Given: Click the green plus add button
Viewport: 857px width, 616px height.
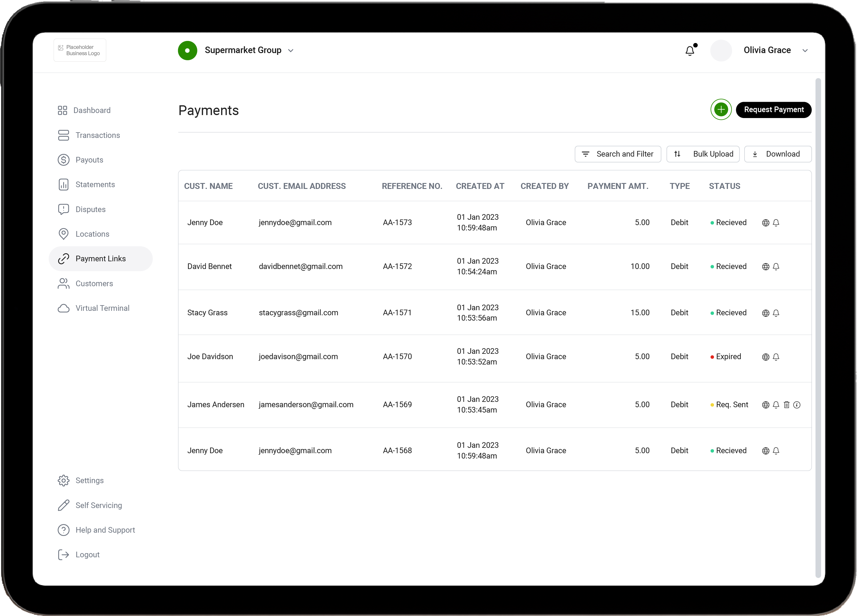Looking at the screenshot, I should pos(721,110).
